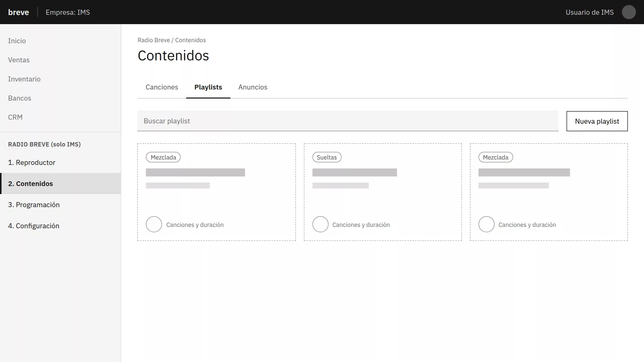Click the breve logo

coord(18,12)
